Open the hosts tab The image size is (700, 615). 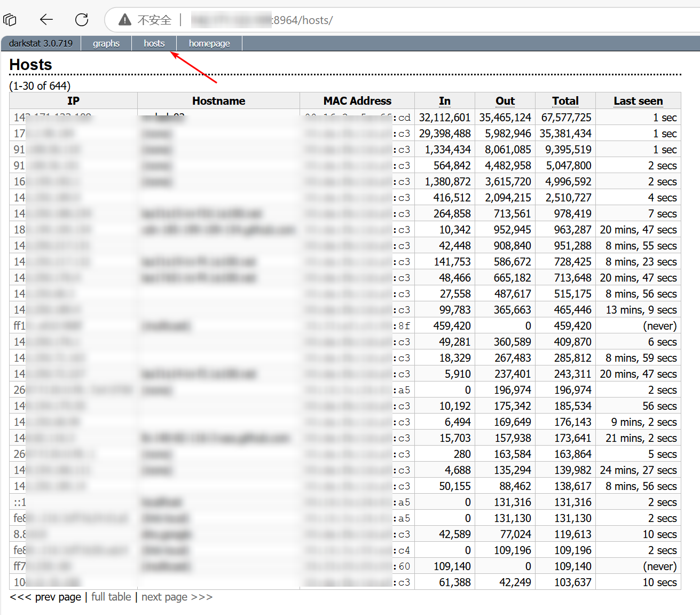click(154, 43)
